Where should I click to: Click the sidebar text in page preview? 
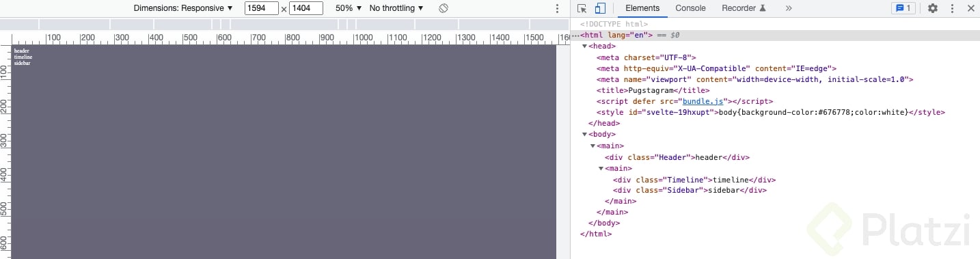[23, 63]
